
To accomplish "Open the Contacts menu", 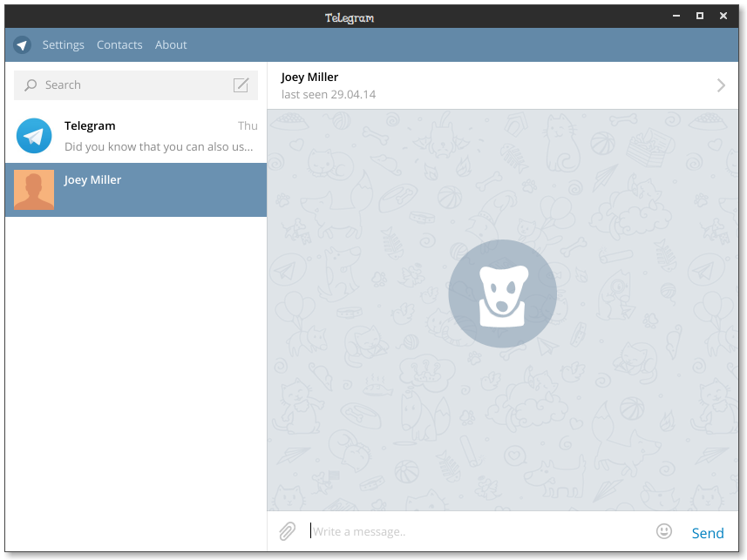I will click(119, 44).
